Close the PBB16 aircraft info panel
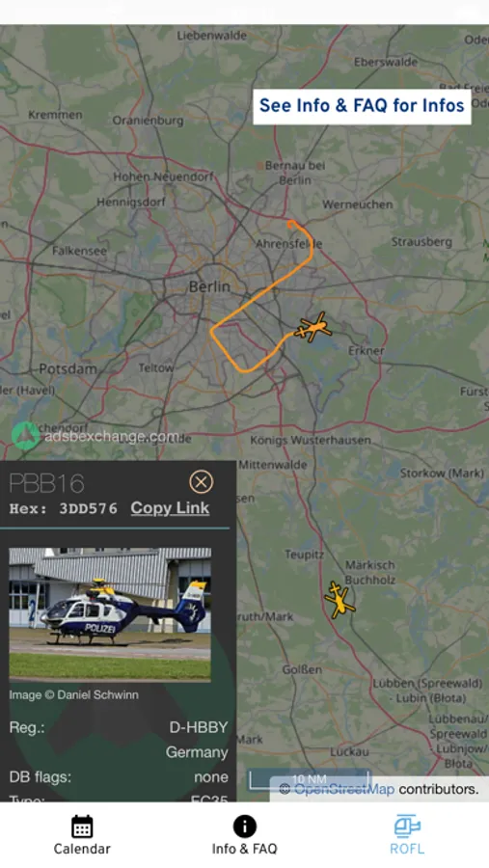This screenshot has height=868, width=489. [201, 482]
